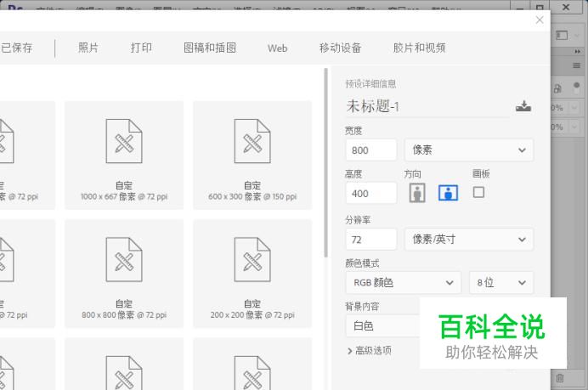The image size is (588, 390).
Task: Select the 600 x 300 像素 @ 150 ppi preset
Action: [252, 155]
